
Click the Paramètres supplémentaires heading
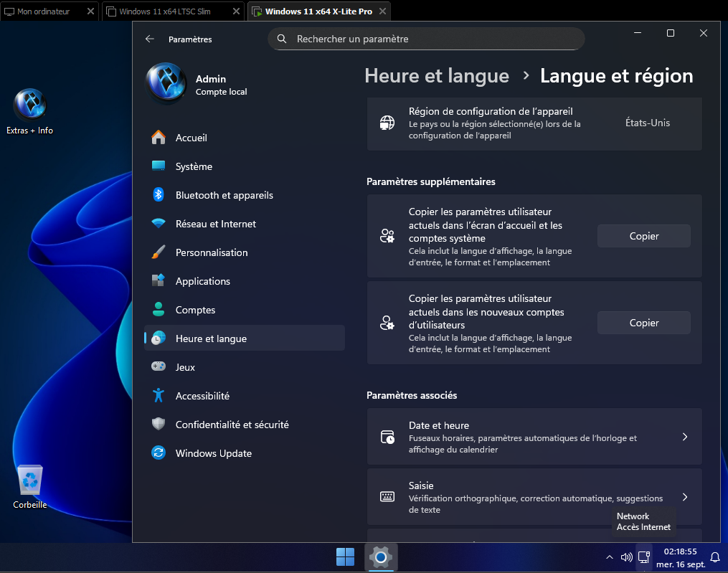(x=430, y=181)
